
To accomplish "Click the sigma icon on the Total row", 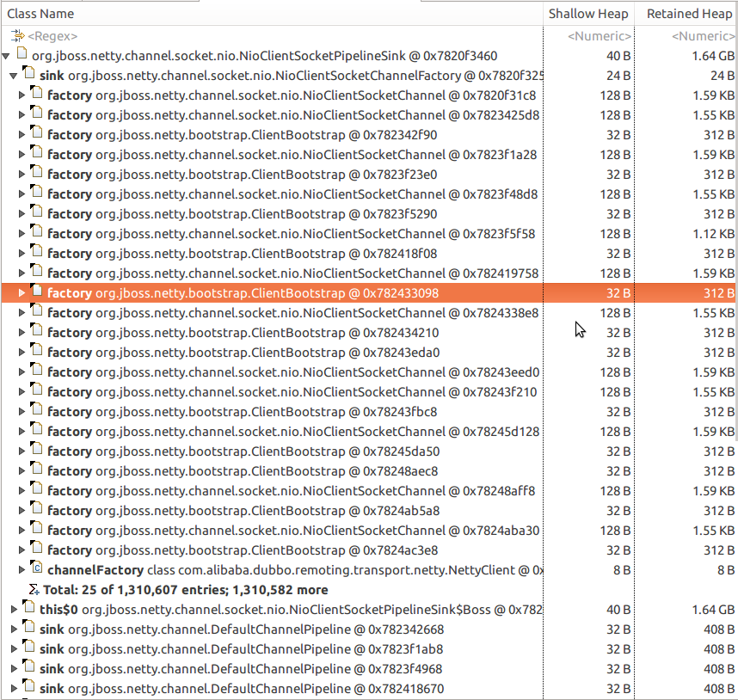I will tap(31, 589).
